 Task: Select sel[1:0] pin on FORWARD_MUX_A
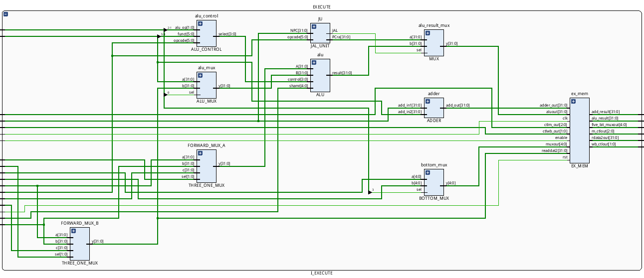point(189,176)
